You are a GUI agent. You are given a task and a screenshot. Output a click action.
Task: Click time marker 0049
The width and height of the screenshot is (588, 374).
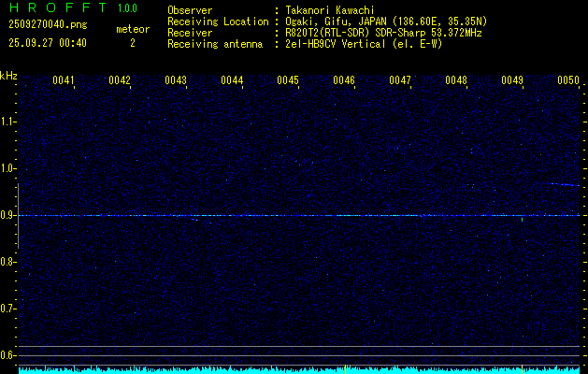click(x=512, y=80)
